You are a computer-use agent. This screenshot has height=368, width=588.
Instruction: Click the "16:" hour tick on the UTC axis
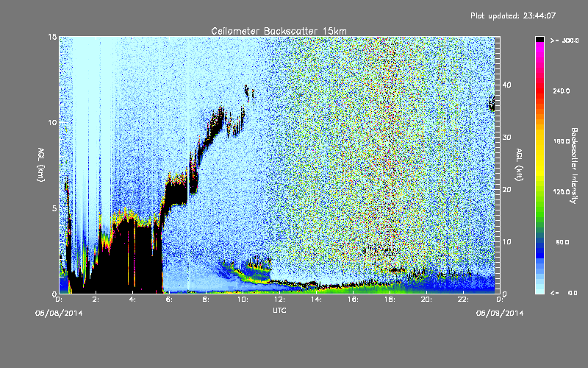pos(354,300)
